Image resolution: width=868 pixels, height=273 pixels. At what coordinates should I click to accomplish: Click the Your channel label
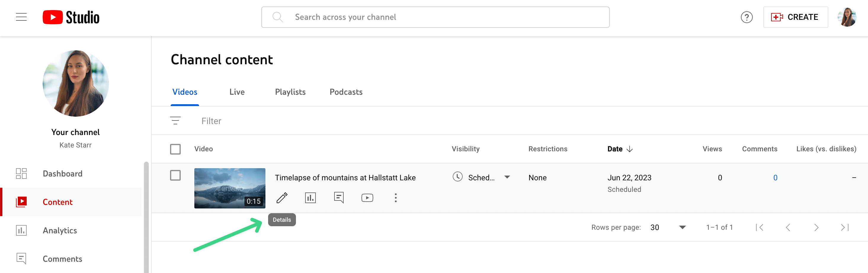pos(76,132)
